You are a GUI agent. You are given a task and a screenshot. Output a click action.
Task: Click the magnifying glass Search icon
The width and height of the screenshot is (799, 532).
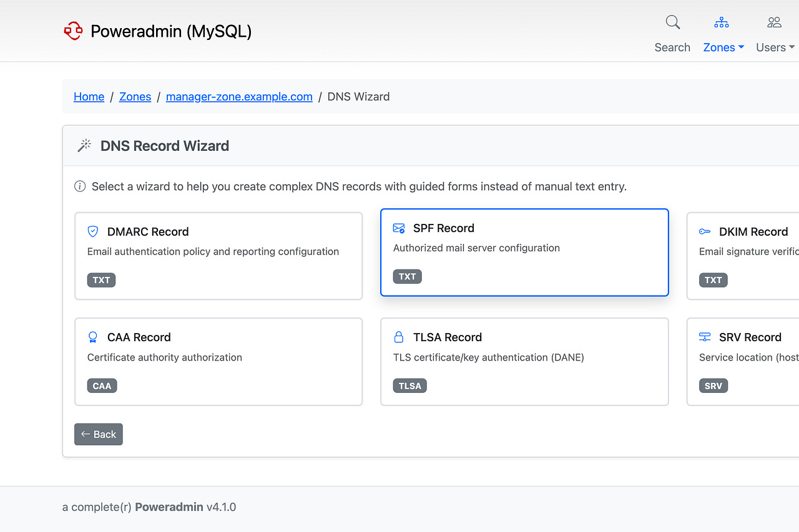pos(672,22)
